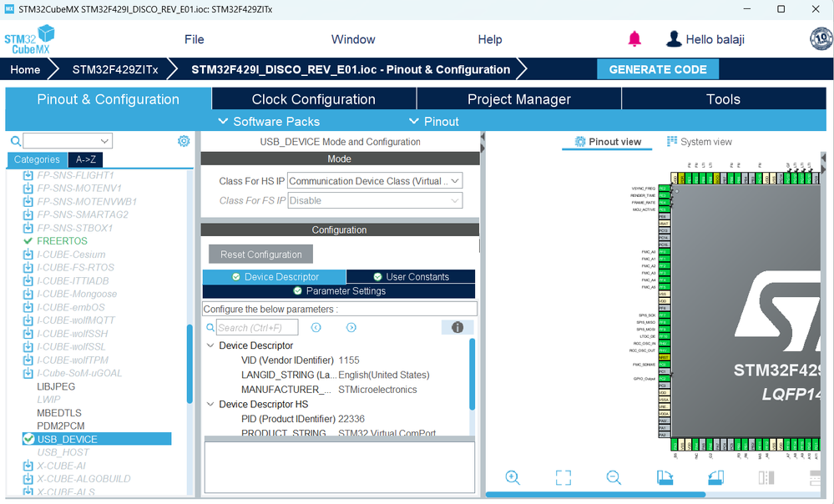This screenshot has height=504, width=834.
Task: Click the GENERATE CODE button
Action: point(658,69)
